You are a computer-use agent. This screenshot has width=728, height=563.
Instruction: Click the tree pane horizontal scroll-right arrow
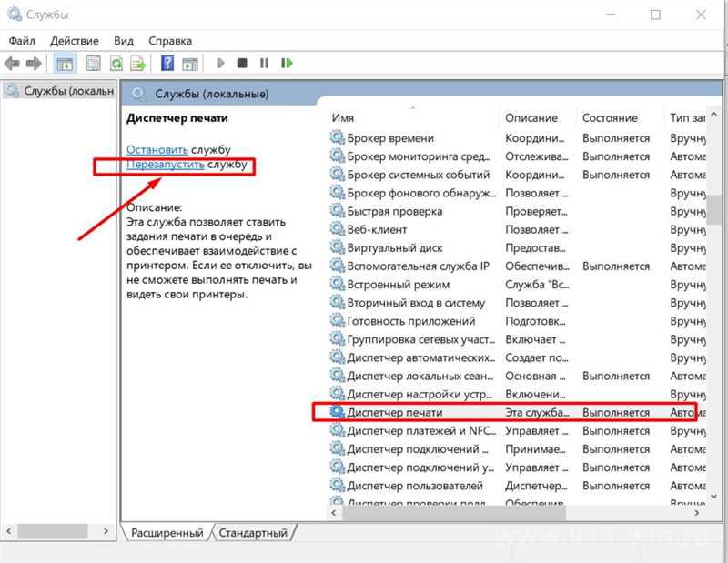pos(106,531)
